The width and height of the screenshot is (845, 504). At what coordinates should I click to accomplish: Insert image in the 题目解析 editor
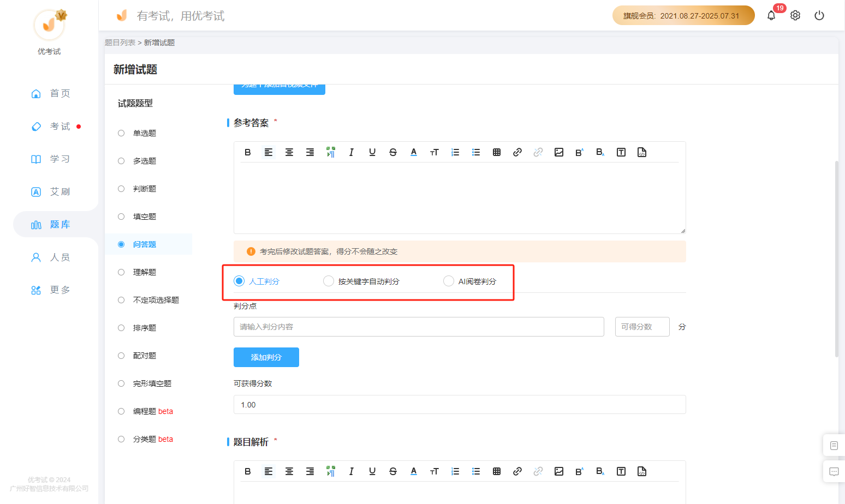pos(559,471)
